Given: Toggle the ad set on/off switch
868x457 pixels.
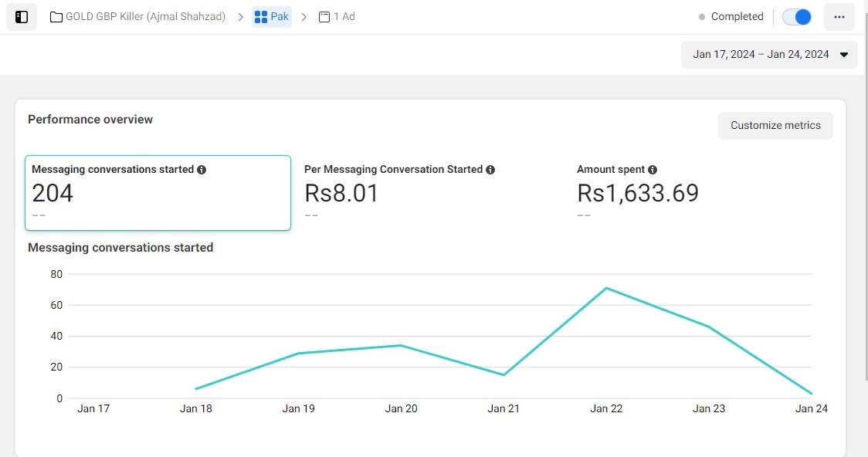Looking at the screenshot, I should tap(797, 17).
